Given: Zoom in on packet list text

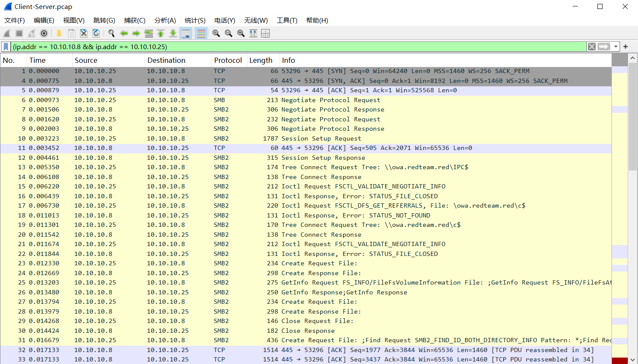Looking at the screenshot, I should [216, 33].
